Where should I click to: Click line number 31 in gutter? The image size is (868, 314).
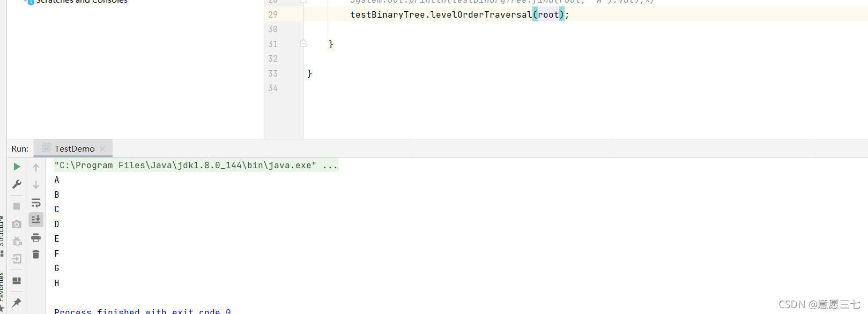click(273, 44)
